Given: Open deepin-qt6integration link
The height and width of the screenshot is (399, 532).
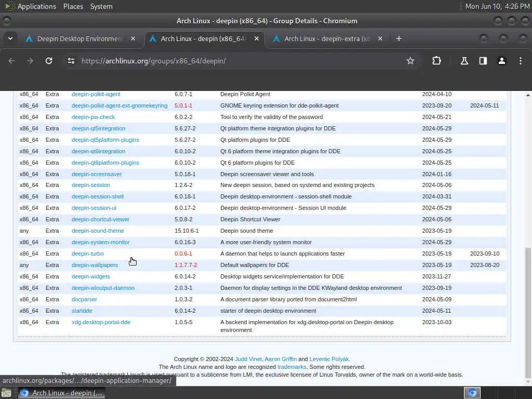Looking at the screenshot, I should 98,151.
